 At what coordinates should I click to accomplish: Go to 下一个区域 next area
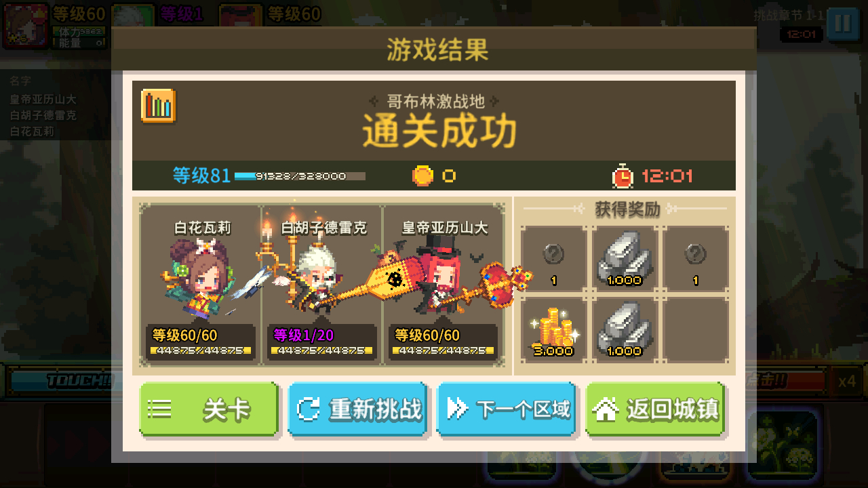pyautogui.click(x=507, y=409)
